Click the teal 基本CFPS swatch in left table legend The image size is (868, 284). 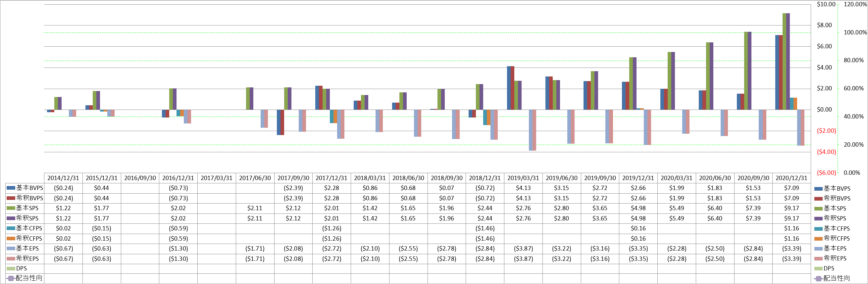11,228
